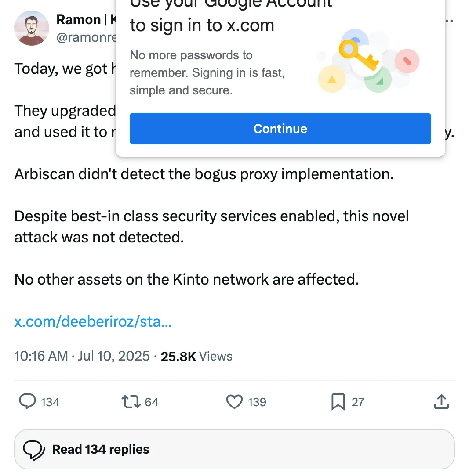Click the chat bubbles icon in Read replies
This screenshot has width=469, height=476.
click(34, 450)
